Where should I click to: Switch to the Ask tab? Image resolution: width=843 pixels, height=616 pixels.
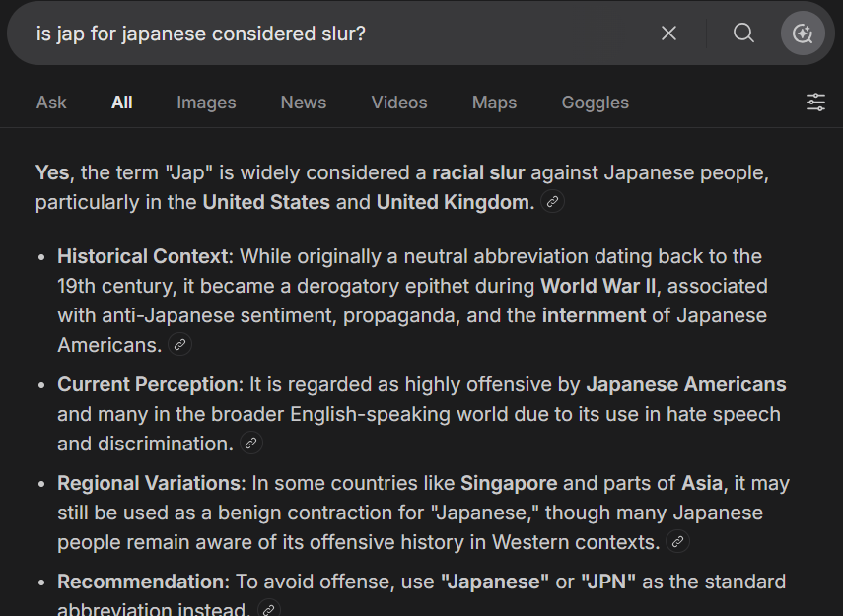51,103
